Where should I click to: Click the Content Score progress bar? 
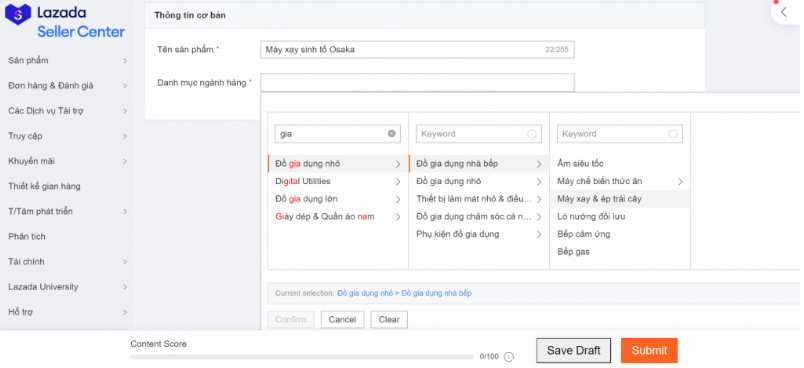point(302,356)
